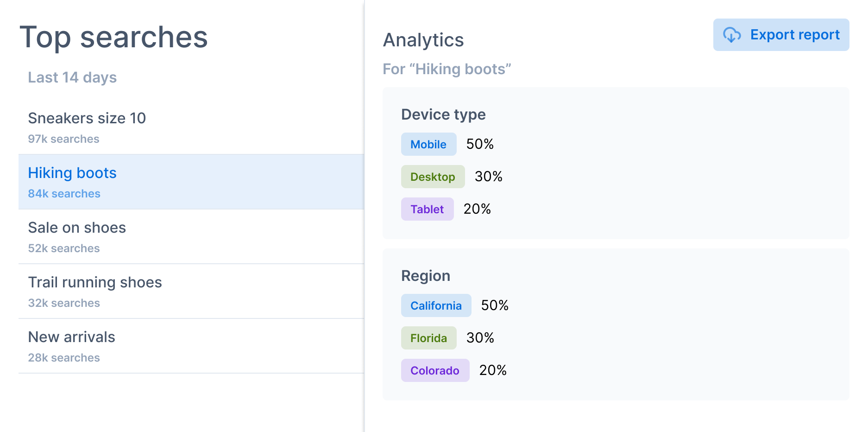Click the Export report button label
The height and width of the screenshot is (432, 868).
(795, 35)
